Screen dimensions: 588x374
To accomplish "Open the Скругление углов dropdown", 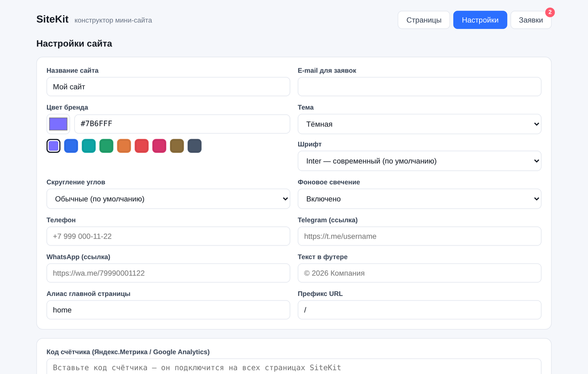I will (x=168, y=199).
